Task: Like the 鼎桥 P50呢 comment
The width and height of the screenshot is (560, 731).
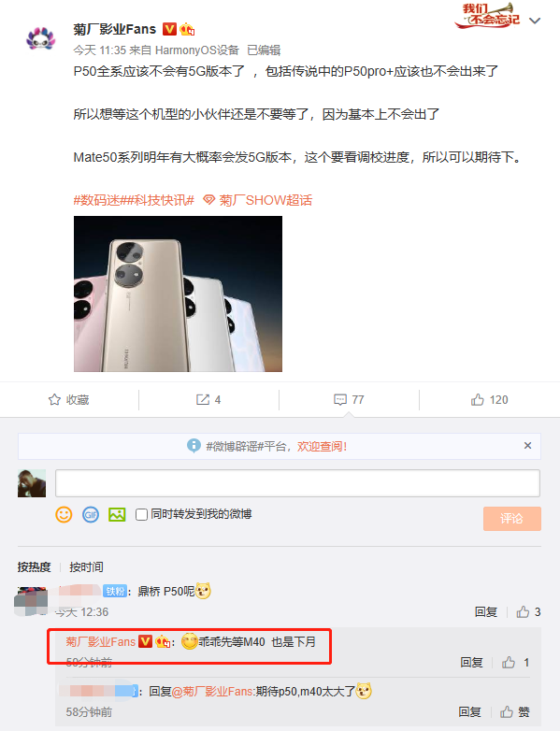Action: pos(528,611)
